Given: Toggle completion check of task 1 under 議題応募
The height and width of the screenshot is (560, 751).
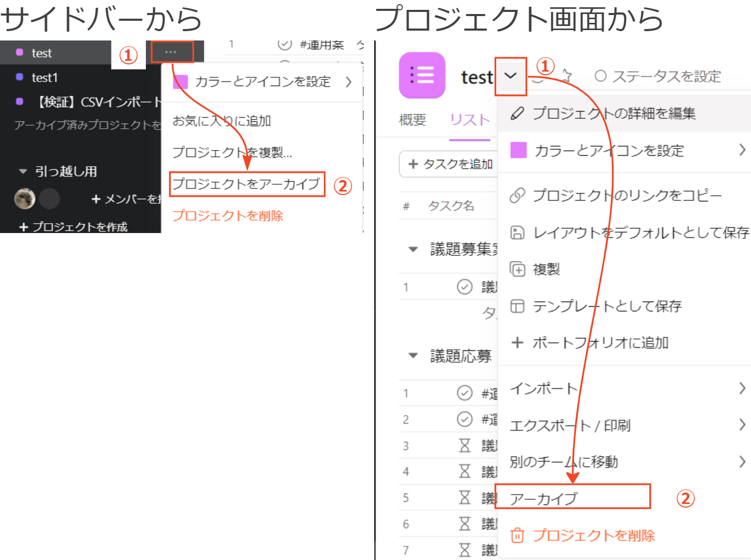Looking at the screenshot, I should click(x=465, y=393).
